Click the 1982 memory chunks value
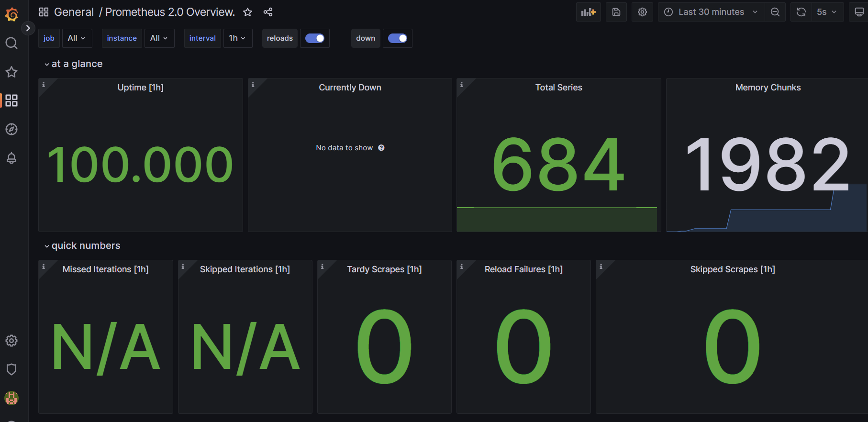 tap(767, 164)
